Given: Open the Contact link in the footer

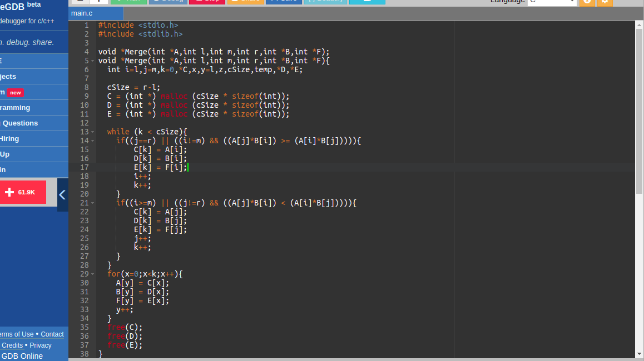Looking at the screenshot, I should (52, 334).
